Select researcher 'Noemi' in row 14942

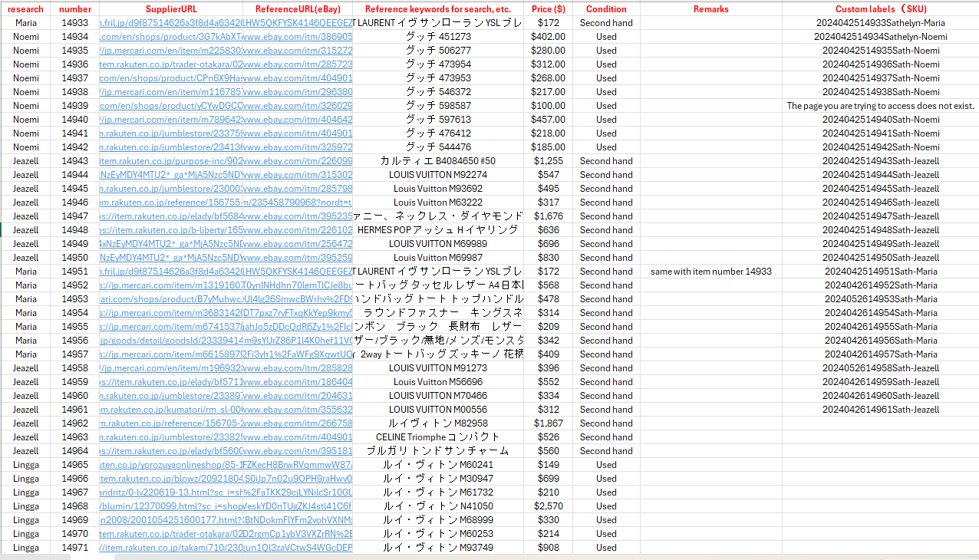point(26,147)
